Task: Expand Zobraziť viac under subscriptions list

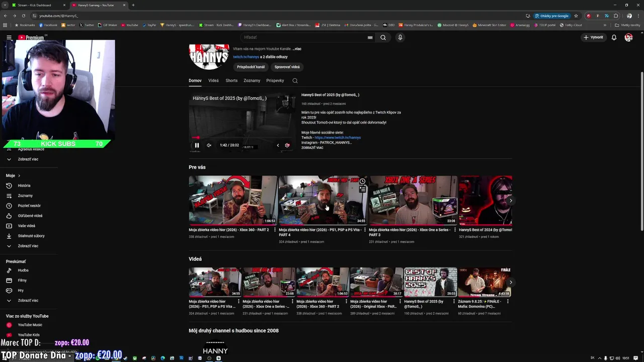Action: 28,159
